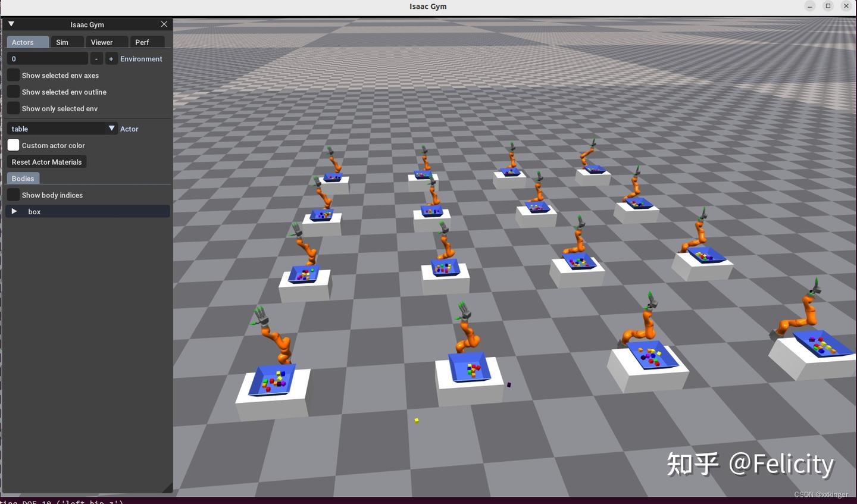Collapse the Isaac Gym panel triangle
The image size is (857, 504).
coord(11,24)
